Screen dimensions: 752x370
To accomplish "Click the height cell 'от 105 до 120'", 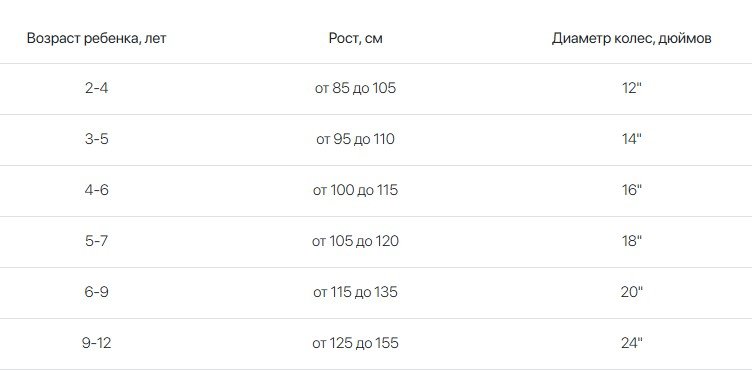I will [355, 241].
